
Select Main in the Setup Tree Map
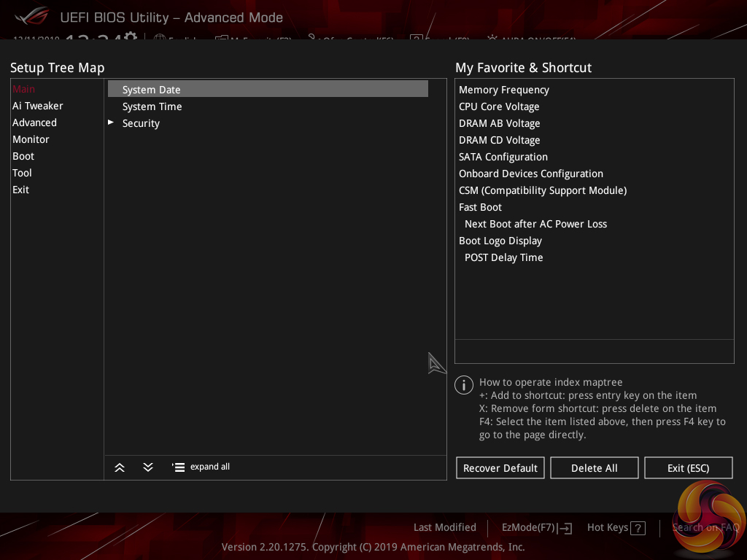click(x=23, y=89)
